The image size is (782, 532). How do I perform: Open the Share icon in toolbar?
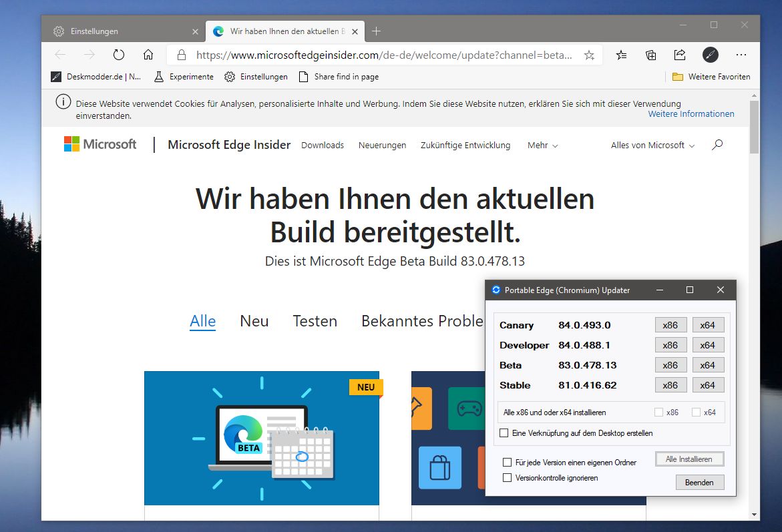[680, 55]
